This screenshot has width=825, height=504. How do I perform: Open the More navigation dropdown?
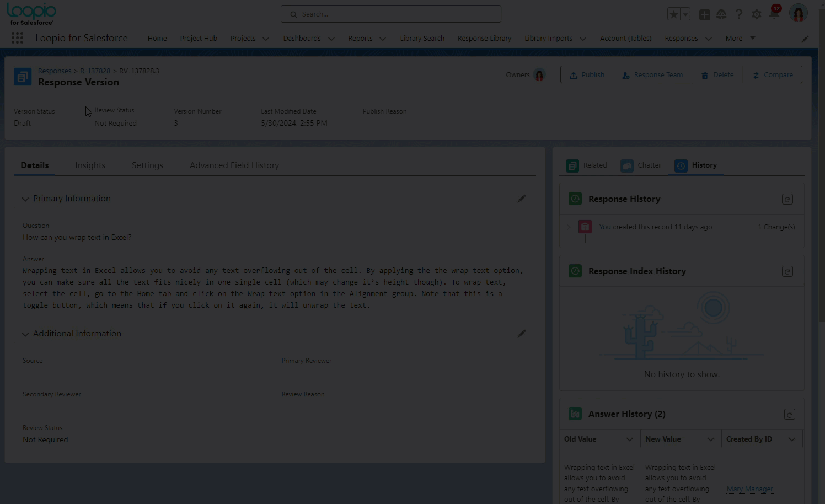[740, 39]
